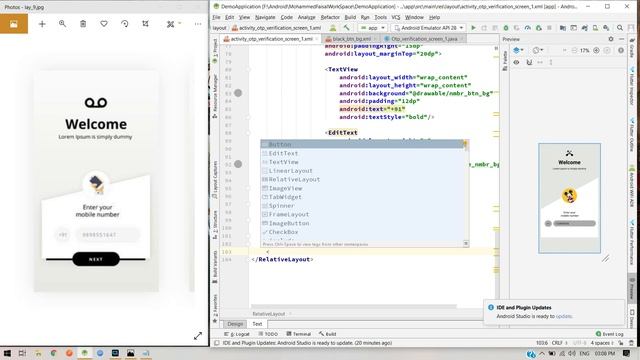
Task: Click the toolbar Search Everywhere magnifier
Action: pyautogui.click(x=620, y=28)
